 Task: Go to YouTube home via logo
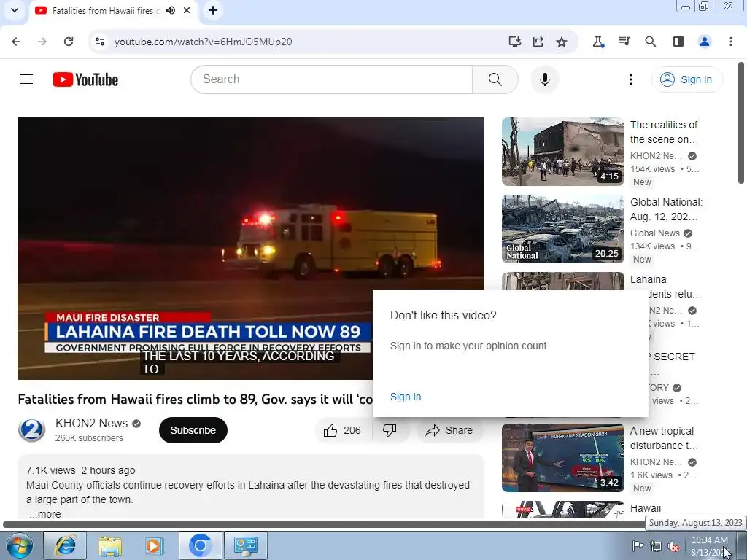pos(85,79)
